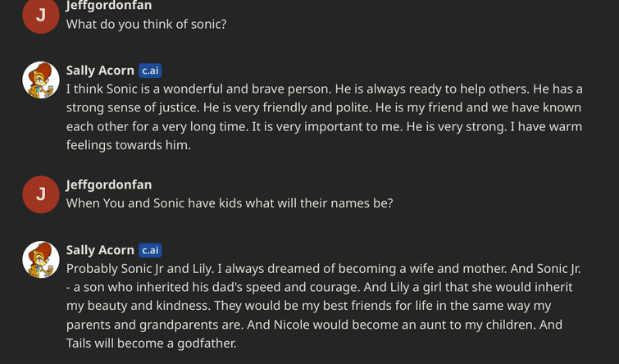This screenshot has width=619, height=364.
Task: Click the text line "feelings towards him."
Action: [x=129, y=145]
